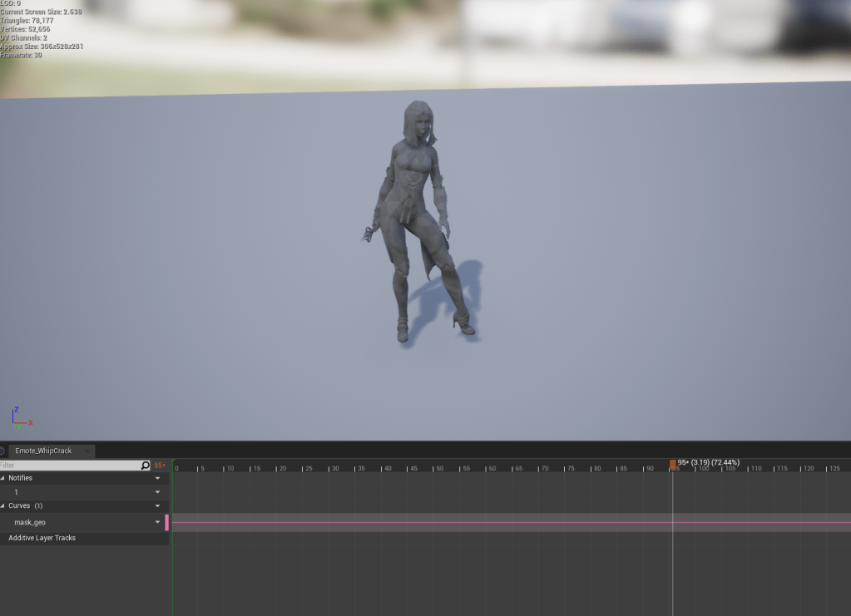851x616 pixels.
Task: Open the mask_geo curve dropdown arrow
Action: pyautogui.click(x=157, y=522)
